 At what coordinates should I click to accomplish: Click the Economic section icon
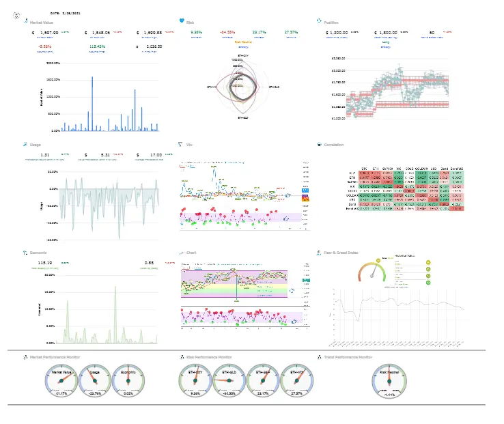pyautogui.click(x=25, y=253)
